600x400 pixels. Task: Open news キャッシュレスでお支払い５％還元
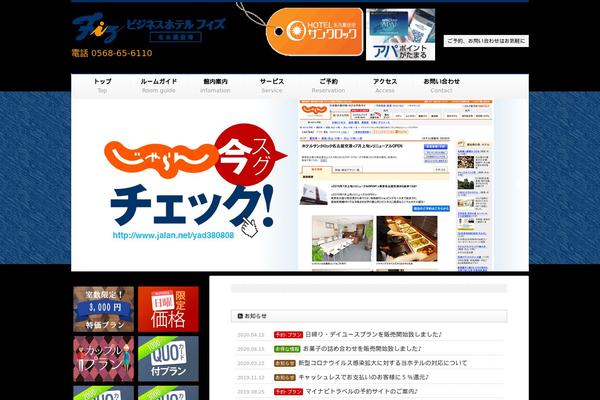(x=364, y=377)
